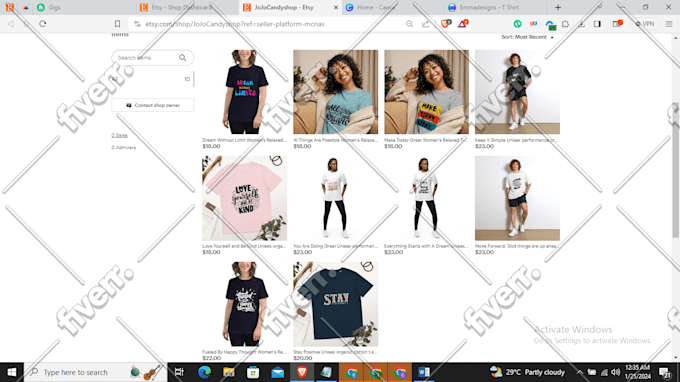The image size is (680, 382).
Task: Toggle the browser sidebar panel icon
Action: pyautogui.click(x=597, y=24)
